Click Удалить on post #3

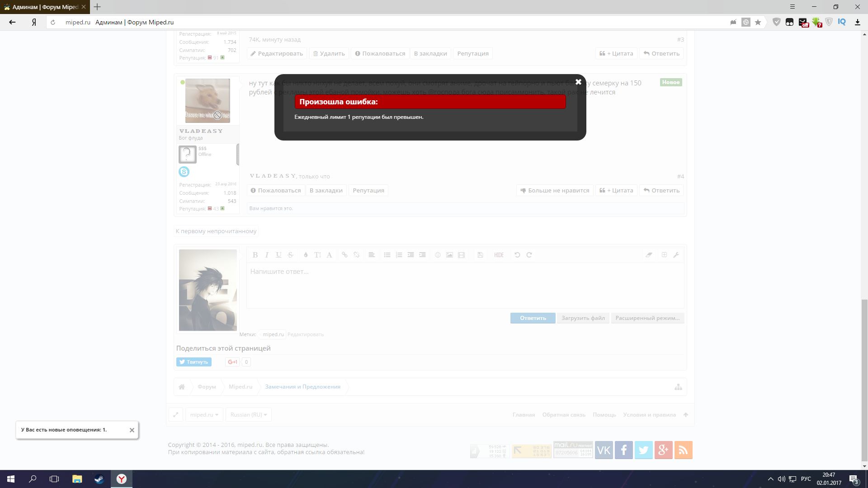click(x=329, y=53)
